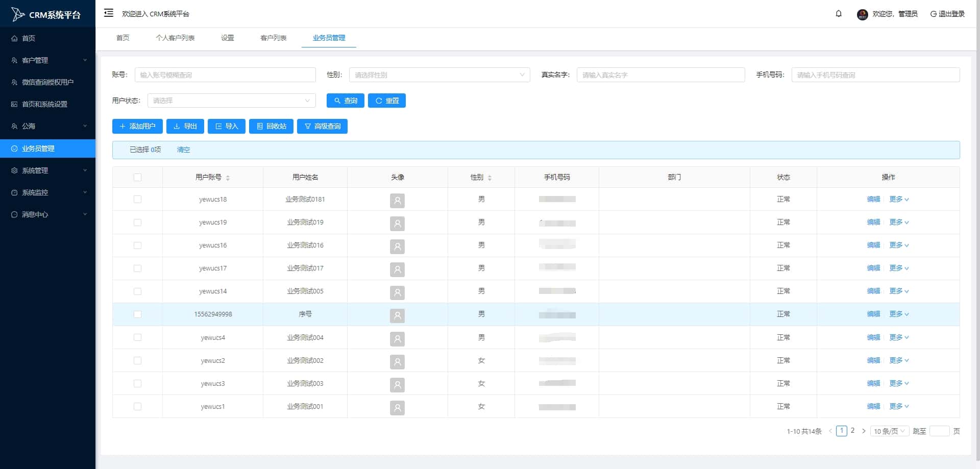Check the yewucs16 row checkbox

(x=137, y=245)
